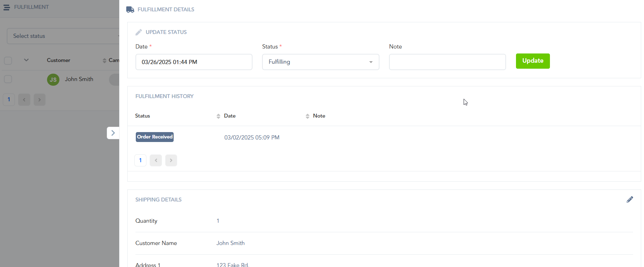644x267 pixels.
Task: Sort fulfillment history by Date column
Action: [x=307, y=116]
